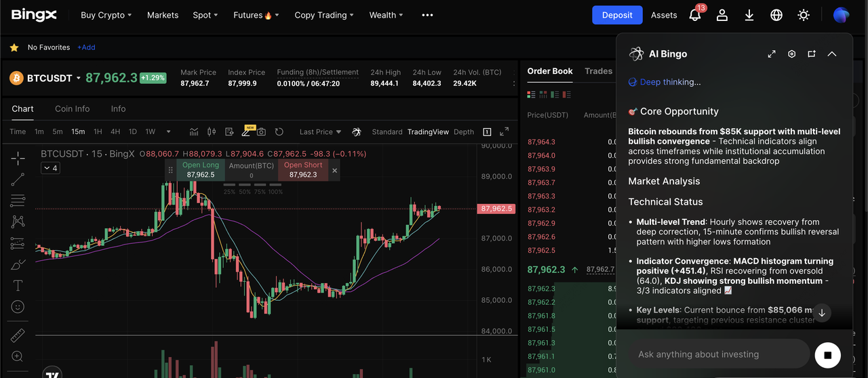This screenshot has width=868, height=378.
Task: Stop the AI Bingo response generation
Action: (x=827, y=354)
